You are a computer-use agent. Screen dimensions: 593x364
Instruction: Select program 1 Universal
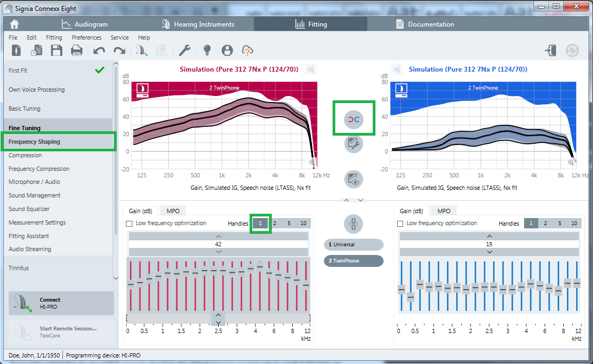click(354, 245)
